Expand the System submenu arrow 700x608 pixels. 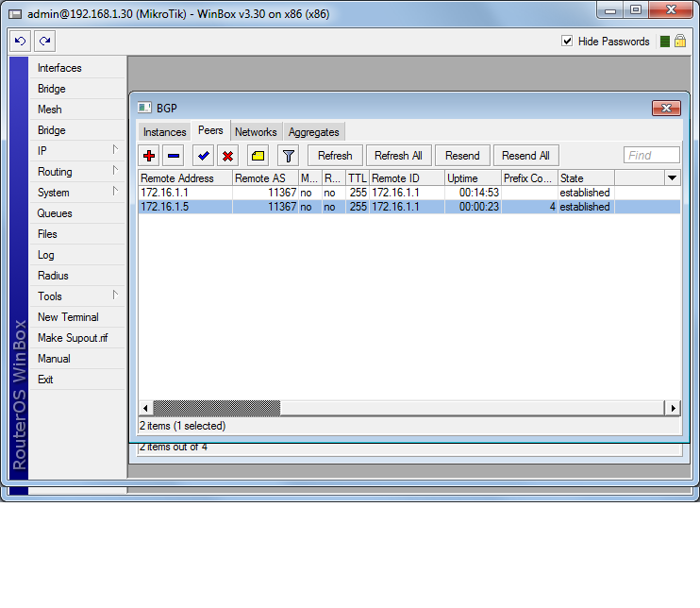[x=115, y=192]
